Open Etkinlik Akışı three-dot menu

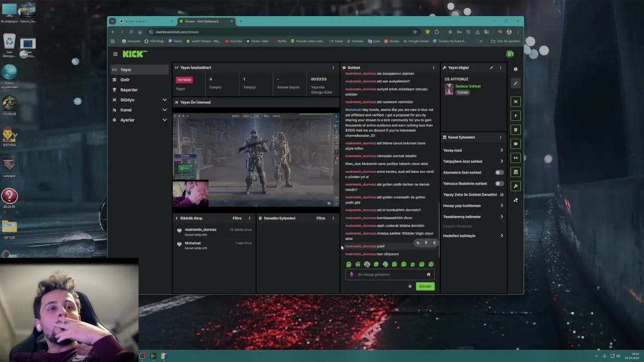249,218
